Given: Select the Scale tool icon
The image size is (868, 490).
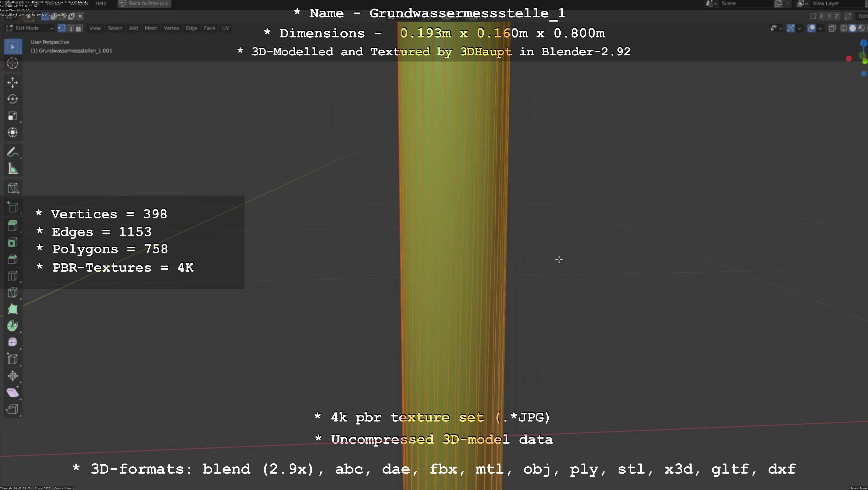Looking at the screenshot, I should click(13, 116).
